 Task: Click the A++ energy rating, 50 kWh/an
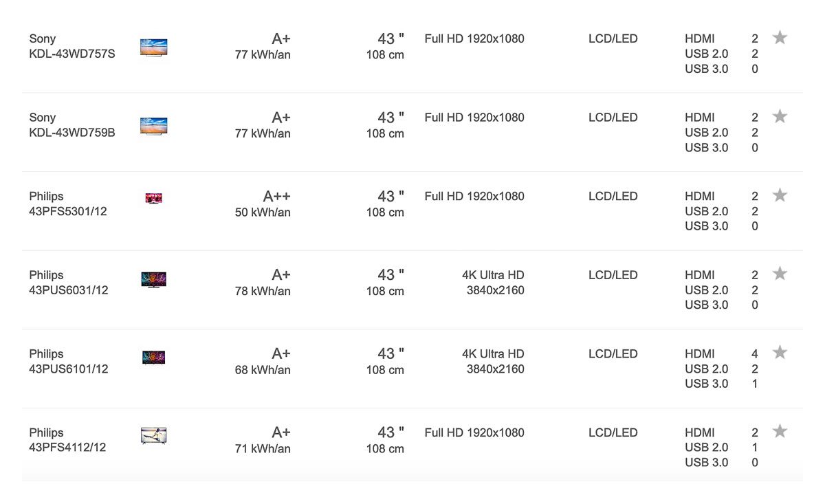(x=263, y=204)
